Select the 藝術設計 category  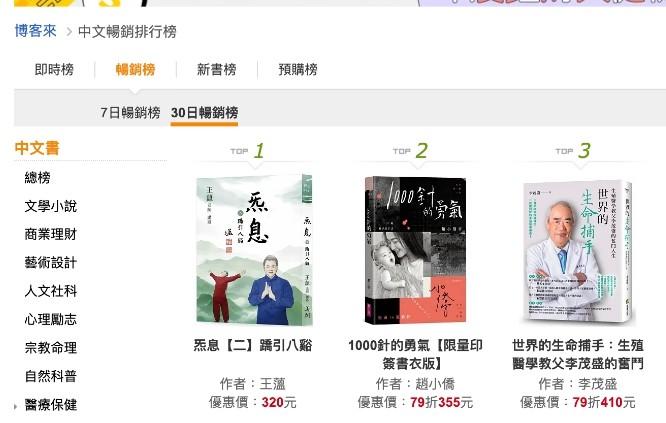[51, 262]
